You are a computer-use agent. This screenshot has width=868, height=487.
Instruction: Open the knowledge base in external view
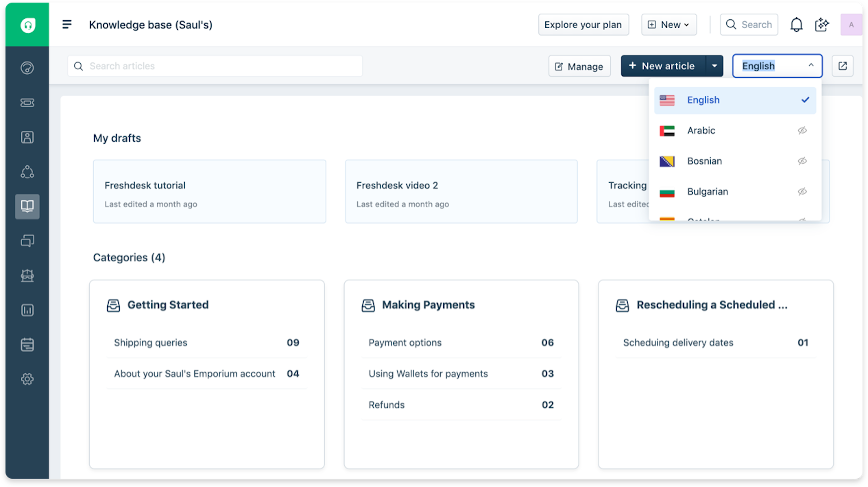[842, 66]
